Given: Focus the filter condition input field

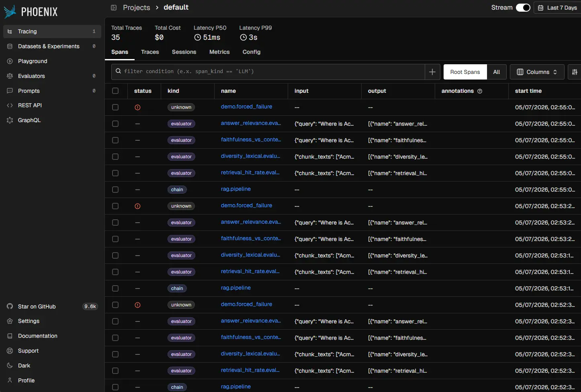Looking at the screenshot, I should point(268,71).
